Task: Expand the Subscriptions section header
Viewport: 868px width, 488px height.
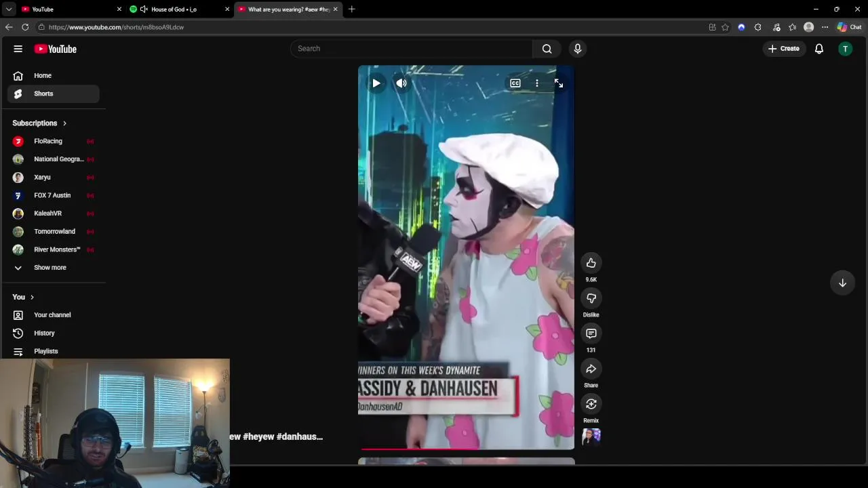Action: coord(39,123)
